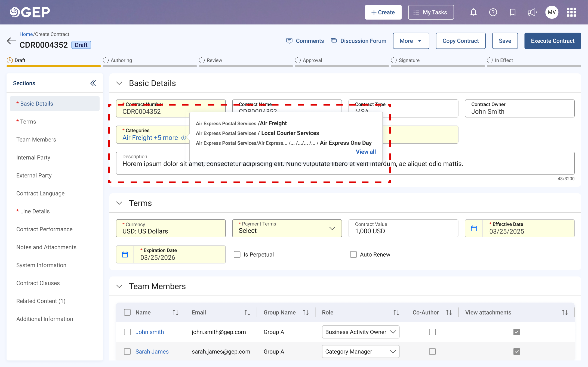Open the help question mark icon
The width and height of the screenshot is (588, 367).
coord(493,12)
